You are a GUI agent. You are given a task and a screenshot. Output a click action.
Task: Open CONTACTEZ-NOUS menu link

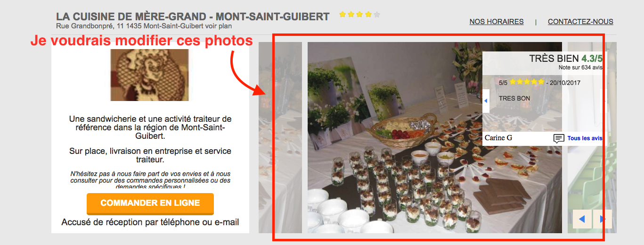[580, 22]
